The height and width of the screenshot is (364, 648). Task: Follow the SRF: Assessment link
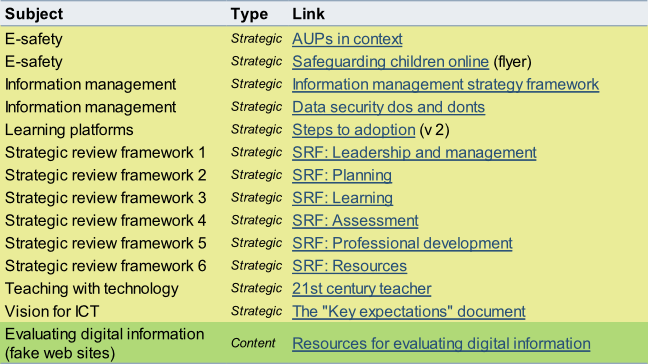click(x=355, y=221)
